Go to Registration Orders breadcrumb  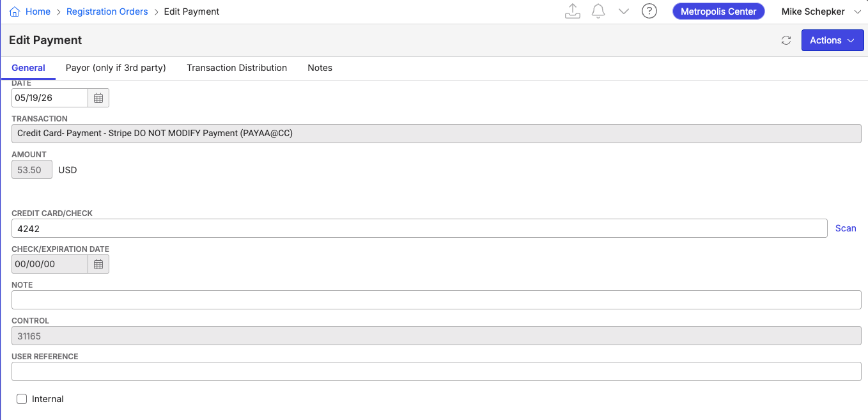point(107,12)
